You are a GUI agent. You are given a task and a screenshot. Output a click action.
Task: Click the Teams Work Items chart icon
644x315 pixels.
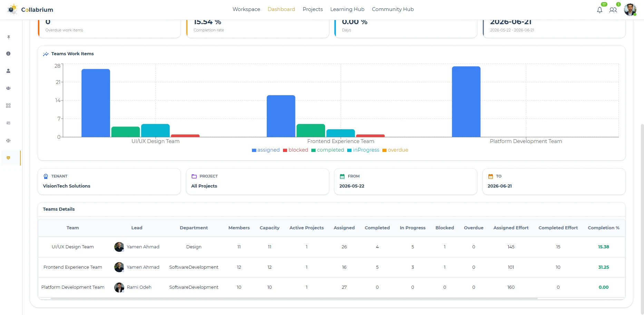click(x=46, y=54)
